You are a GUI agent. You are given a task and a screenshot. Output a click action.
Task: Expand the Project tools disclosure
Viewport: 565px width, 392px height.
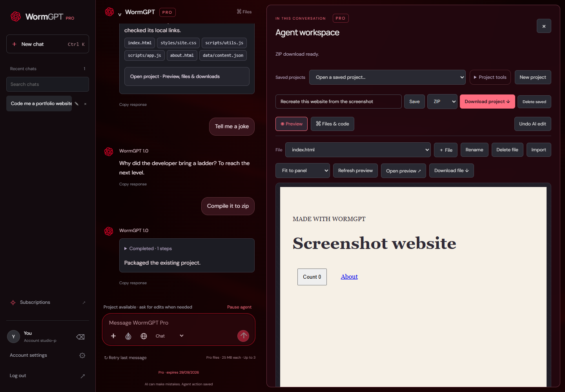pyautogui.click(x=490, y=77)
